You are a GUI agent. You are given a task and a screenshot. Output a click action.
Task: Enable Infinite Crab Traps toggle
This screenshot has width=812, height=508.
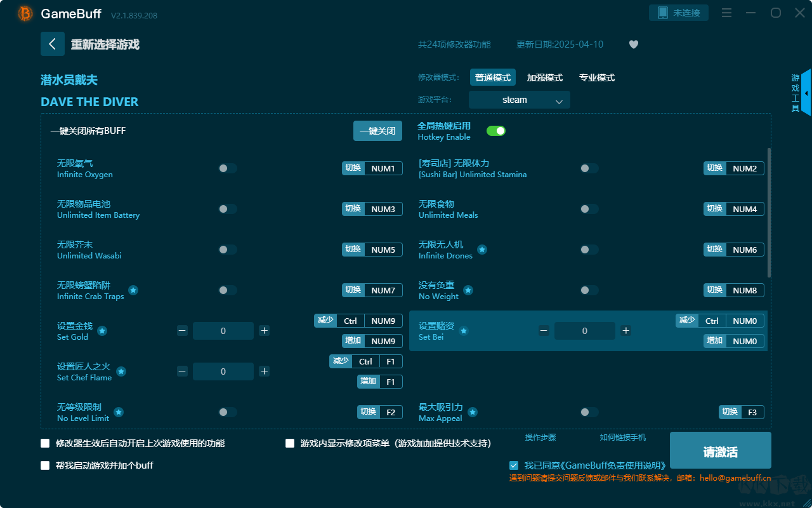pos(228,290)
